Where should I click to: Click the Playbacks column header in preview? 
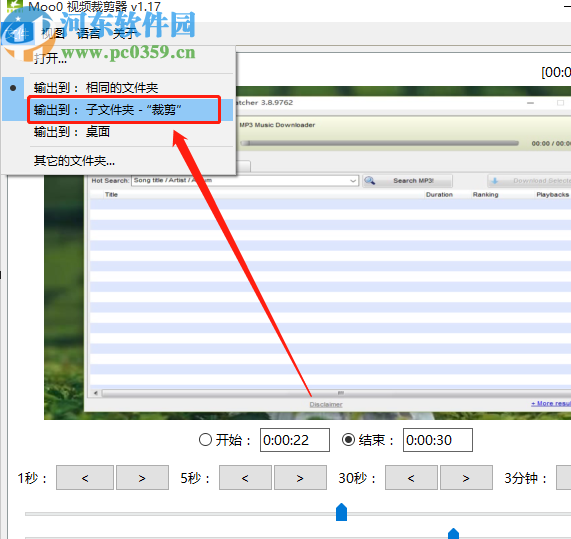pyautogui.click(x=552, y=194)
